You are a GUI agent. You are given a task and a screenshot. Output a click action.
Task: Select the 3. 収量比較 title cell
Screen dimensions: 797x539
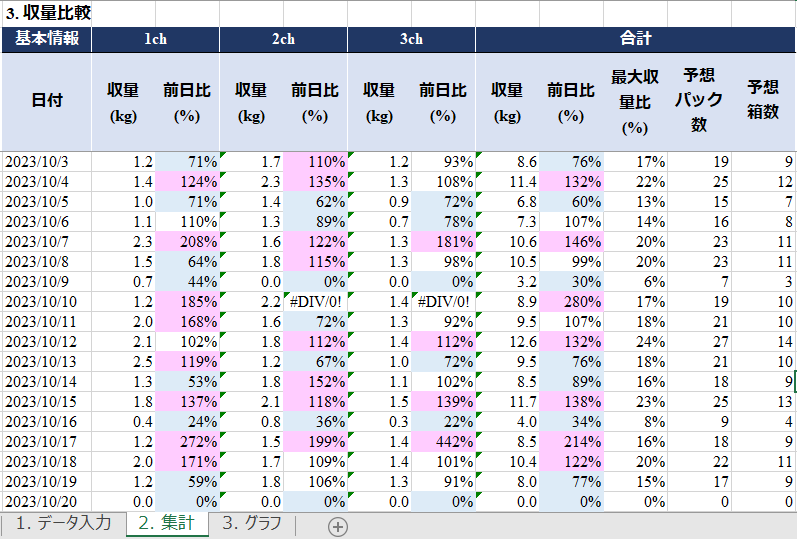tap(47, 13)
